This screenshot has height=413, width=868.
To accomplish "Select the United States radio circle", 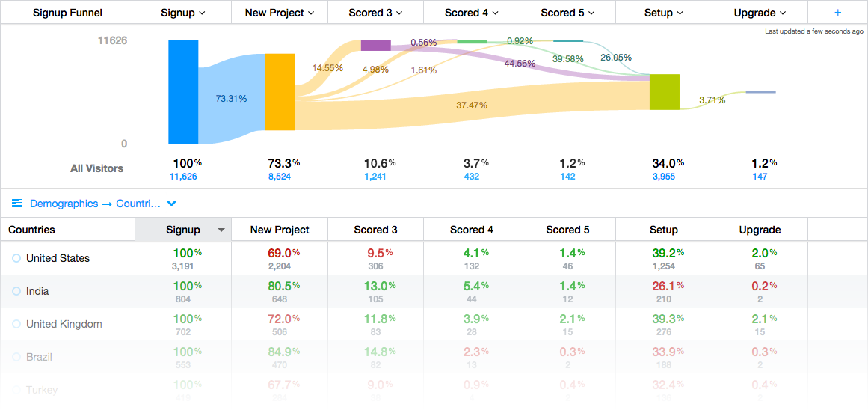I will coord(16,258).
